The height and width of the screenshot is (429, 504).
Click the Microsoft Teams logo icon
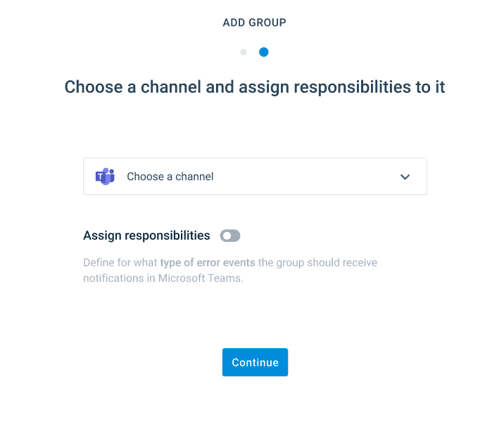(x=105, y=177)
